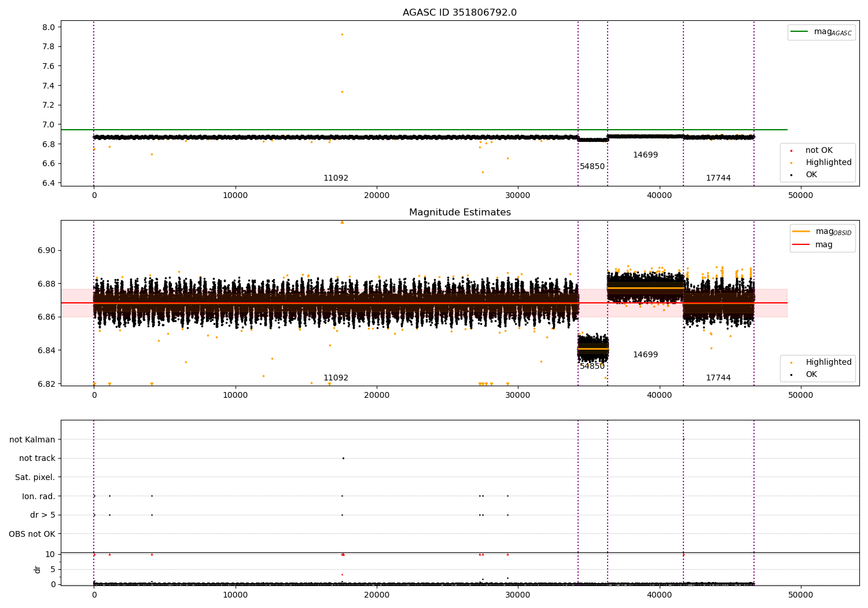The width and height of the screenshot is (868, 608).
Task: Click the "Ion. rad." row label
Action: 39,496
